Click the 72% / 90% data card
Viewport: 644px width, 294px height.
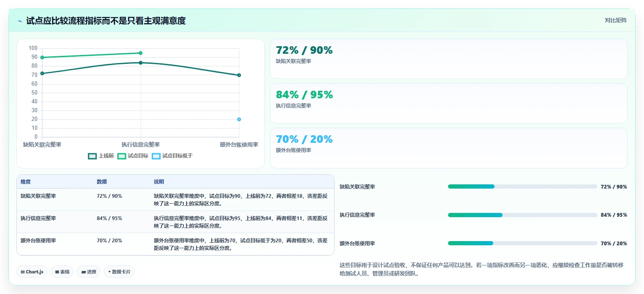coord(448,59)
